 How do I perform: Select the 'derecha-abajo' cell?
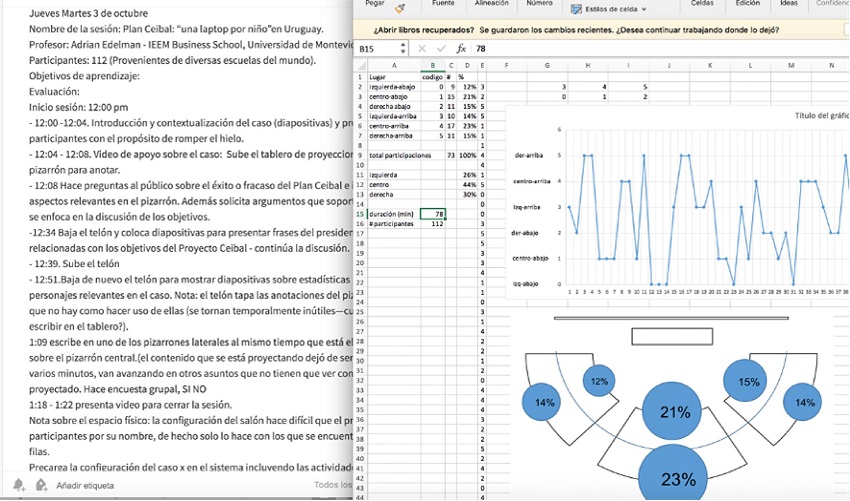(x=394, y=106)
